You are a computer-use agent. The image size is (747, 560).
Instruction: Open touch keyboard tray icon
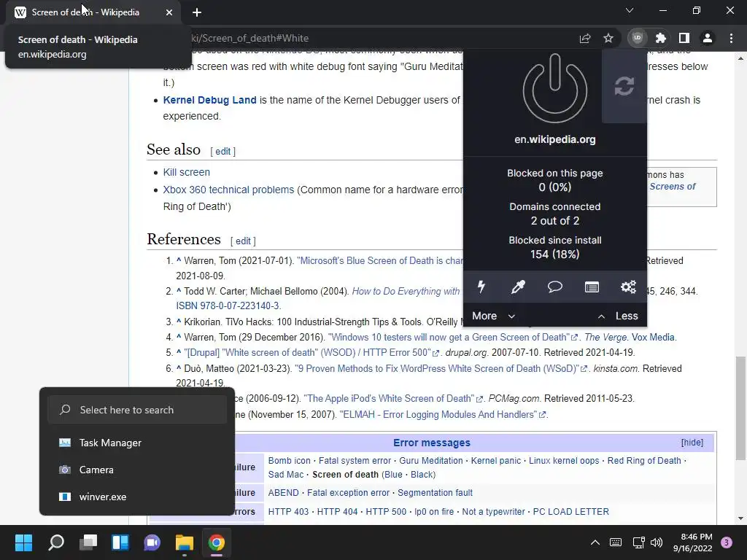click(x=616, y=542)
